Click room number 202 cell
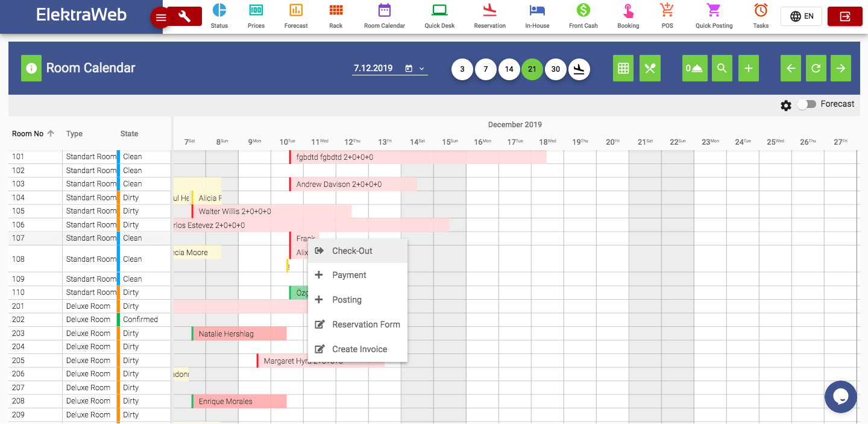The height and width of the screenshot is (424, 868). 36,320
